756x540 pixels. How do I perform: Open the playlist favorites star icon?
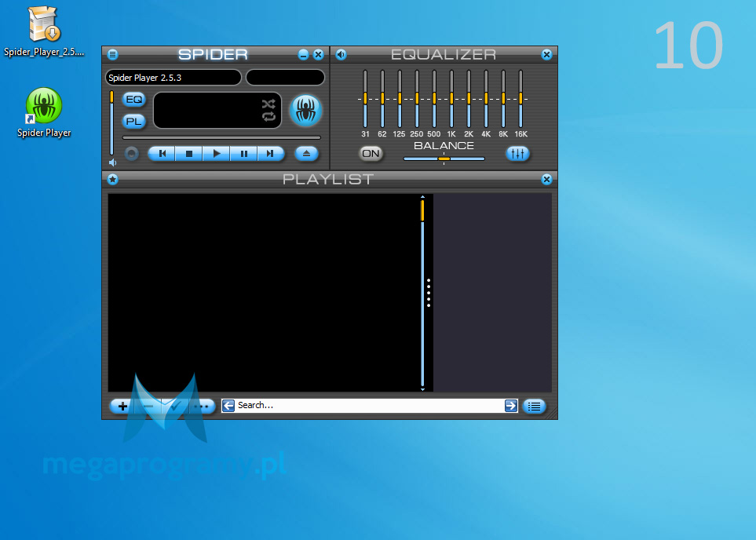click(x=113, y=180)
